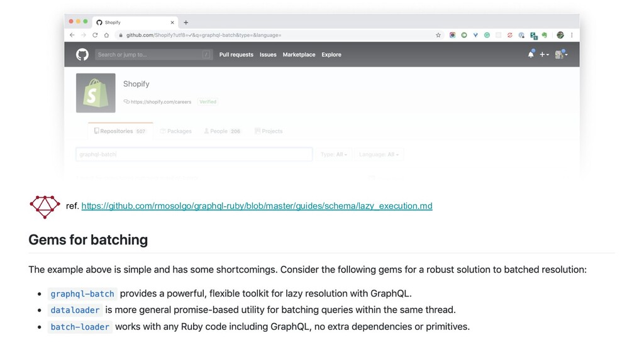Switch to the People tab
This screenshot has width=644, height=362.
[222, 131]
